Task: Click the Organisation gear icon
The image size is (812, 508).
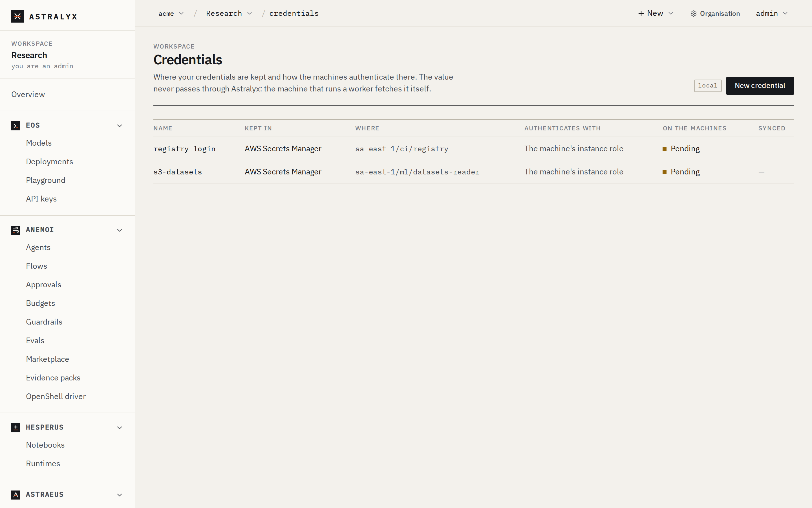Action: tap(694, 14)
